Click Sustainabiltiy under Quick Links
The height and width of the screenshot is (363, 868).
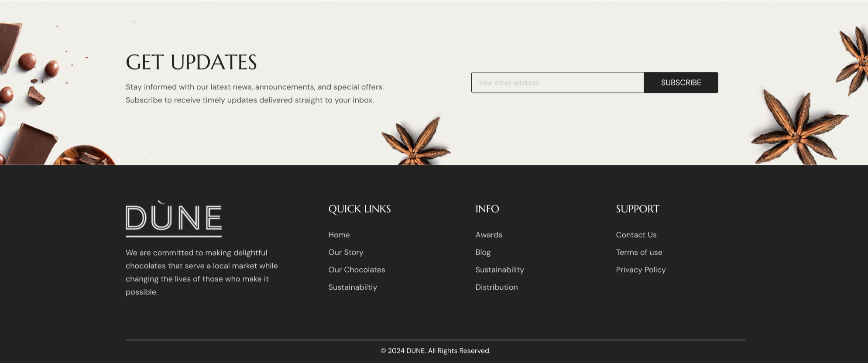[353, 287]
